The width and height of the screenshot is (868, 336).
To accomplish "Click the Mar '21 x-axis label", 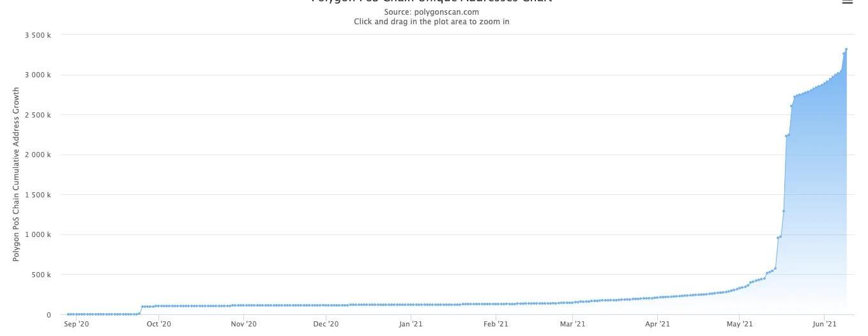I will pos(572,324).
